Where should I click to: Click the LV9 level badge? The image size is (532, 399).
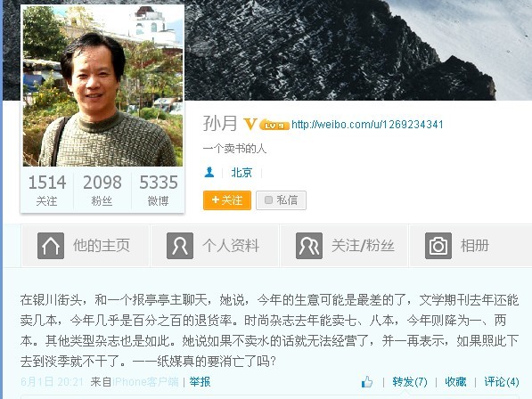274,125
